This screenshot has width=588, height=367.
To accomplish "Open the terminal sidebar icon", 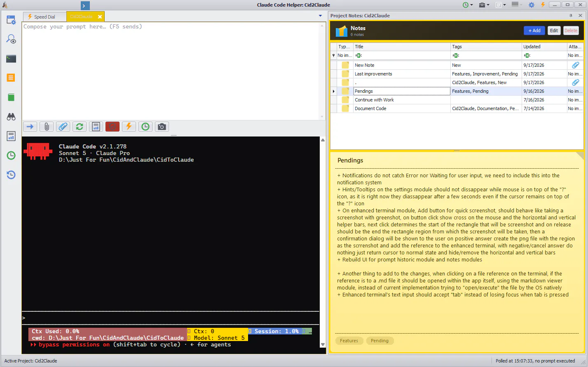I will 11,59.
